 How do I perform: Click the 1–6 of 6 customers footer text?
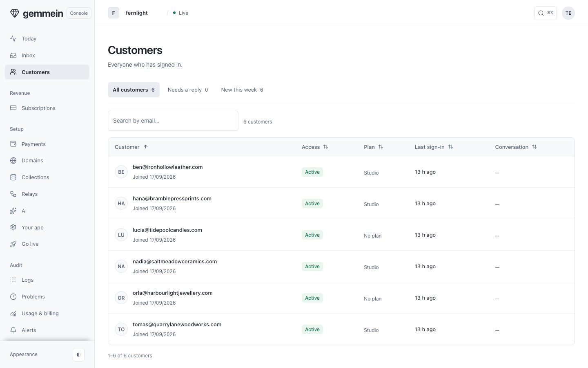130,355
